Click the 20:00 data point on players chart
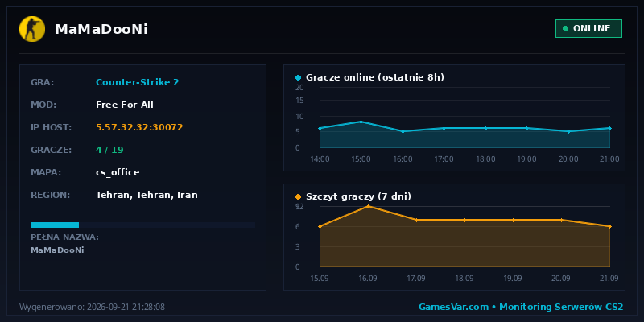This screenshot has height=322, width=644. (x=568, y=131)
